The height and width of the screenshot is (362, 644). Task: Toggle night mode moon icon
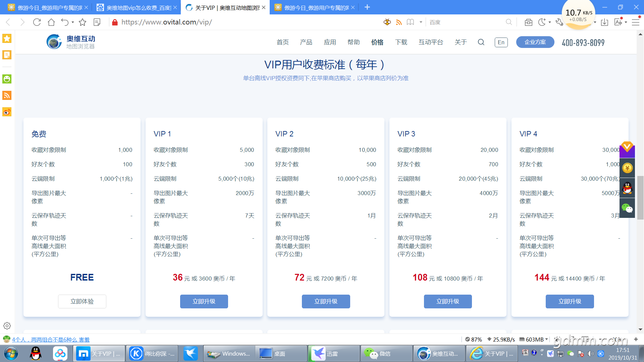click(542, 22)
